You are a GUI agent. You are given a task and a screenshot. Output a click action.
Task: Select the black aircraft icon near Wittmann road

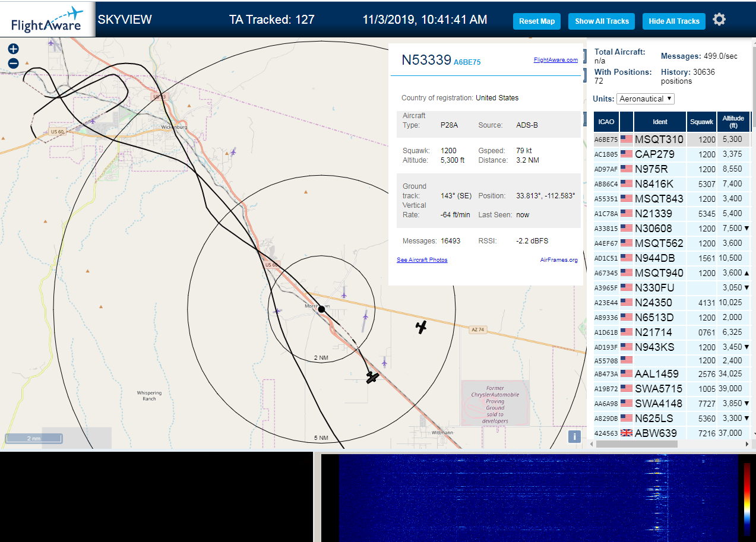[x=372, y=377]
